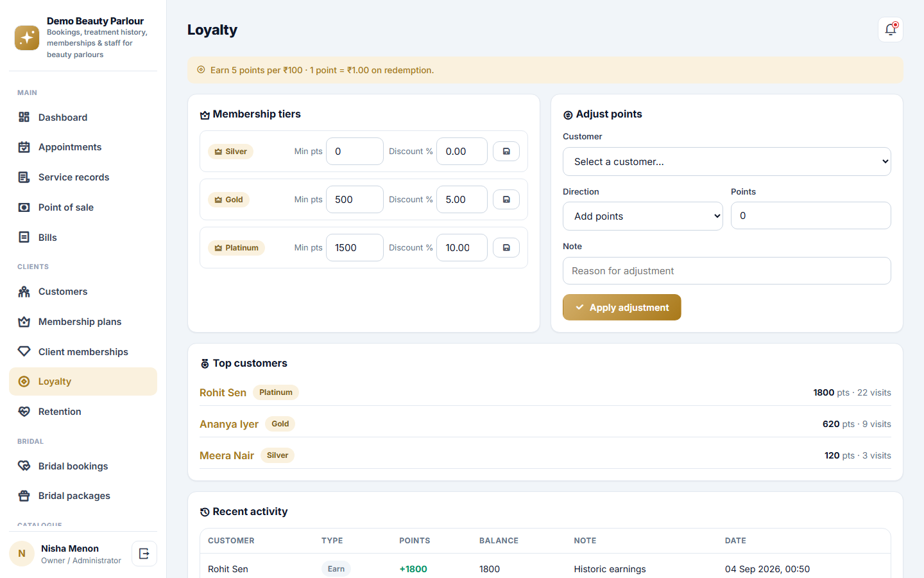
Task: Focus the Gold Min pts field
Action: pos(355,200)
